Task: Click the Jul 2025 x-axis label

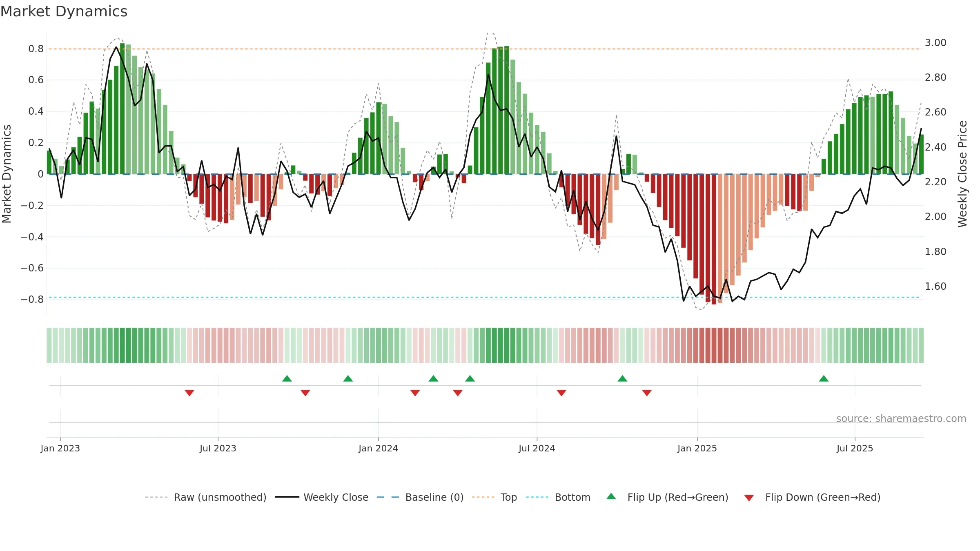Action: pyautogui.click(x=855, y=448)
